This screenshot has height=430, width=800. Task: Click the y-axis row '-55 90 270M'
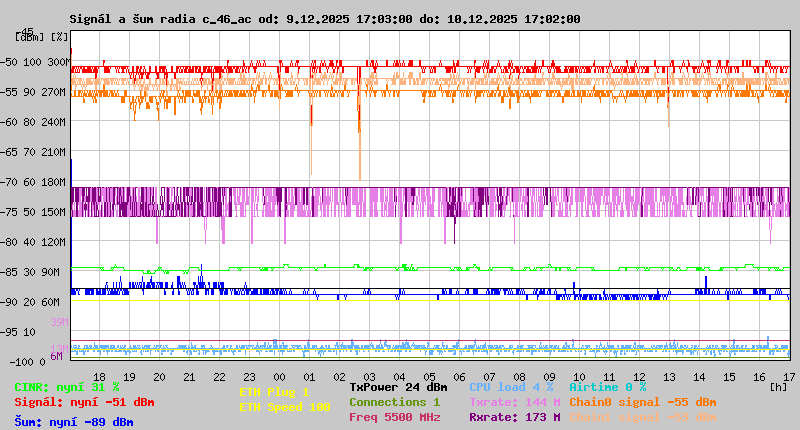[x=33, y=92]
